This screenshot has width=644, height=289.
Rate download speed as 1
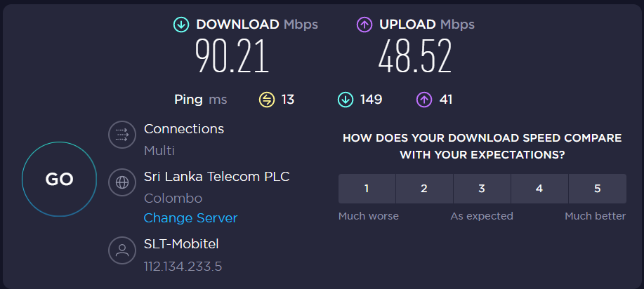coord(367,189)
